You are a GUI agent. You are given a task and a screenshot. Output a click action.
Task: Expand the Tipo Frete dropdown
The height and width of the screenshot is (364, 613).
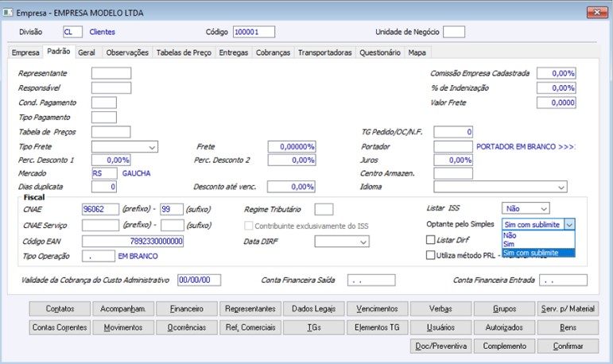coord(152,147)
